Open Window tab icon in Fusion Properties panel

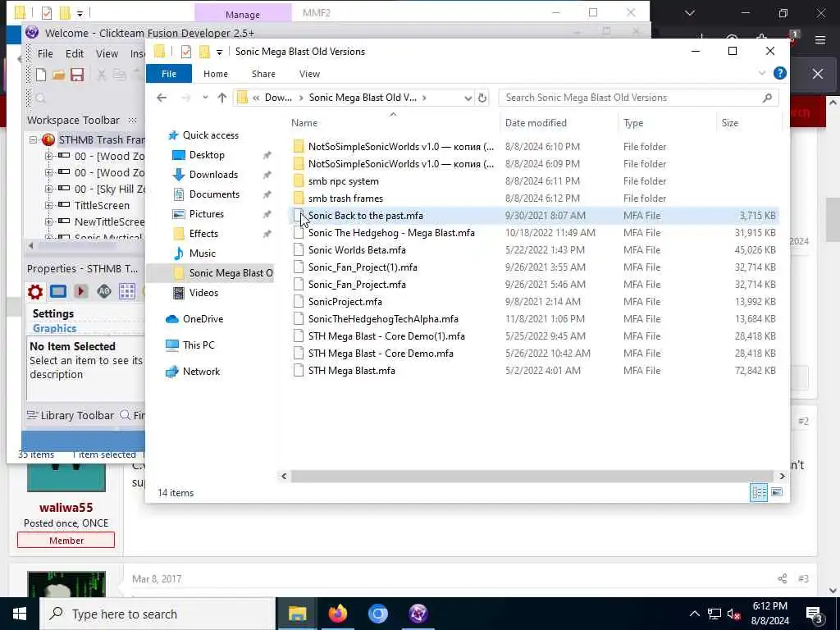58,291
